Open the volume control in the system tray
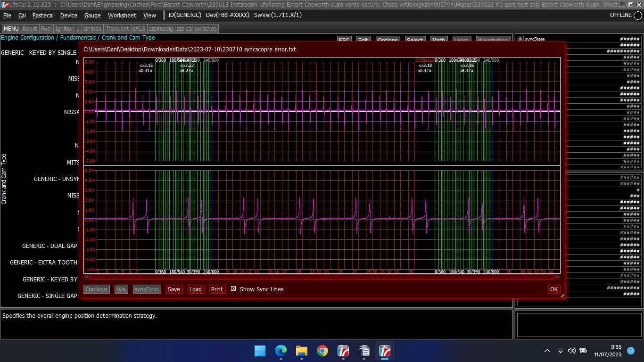 tap(572, 351)
